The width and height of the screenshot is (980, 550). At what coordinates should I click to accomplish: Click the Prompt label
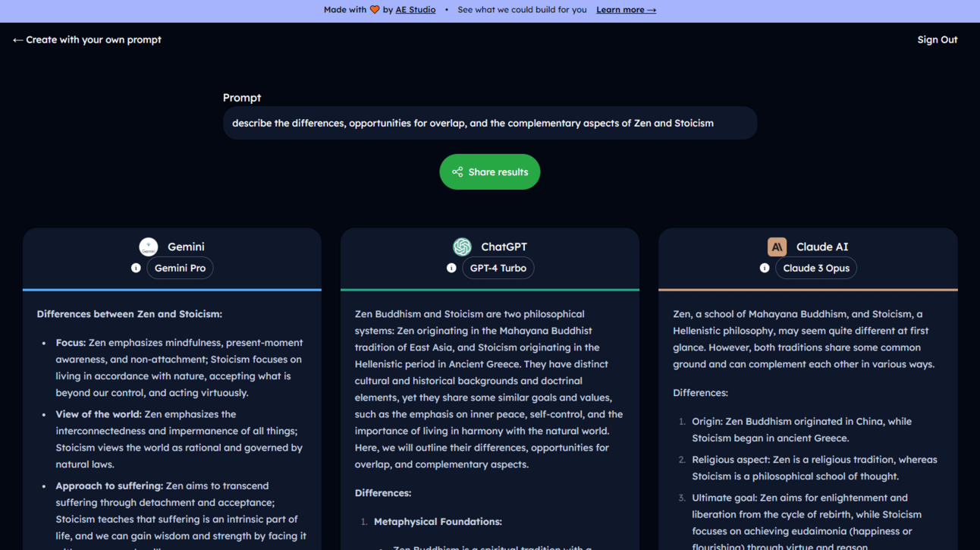coord(242,98)
